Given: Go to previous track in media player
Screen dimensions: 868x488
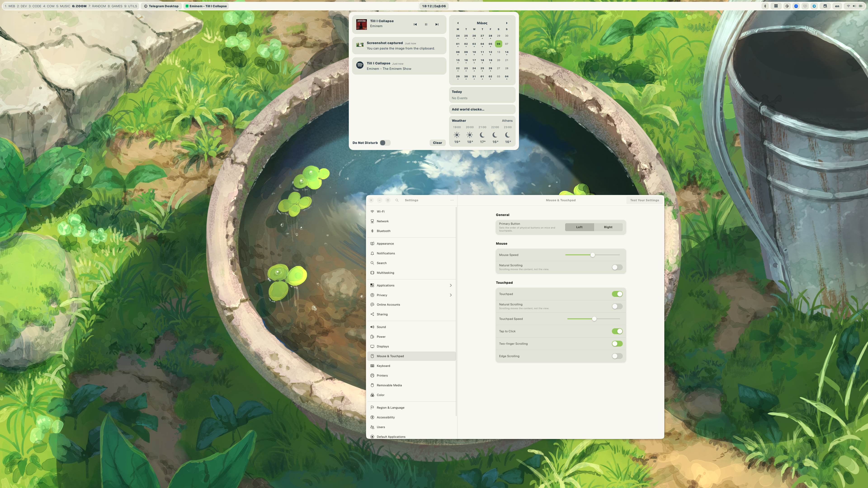Looking at the screenshot, I should (x=415, y=24).
